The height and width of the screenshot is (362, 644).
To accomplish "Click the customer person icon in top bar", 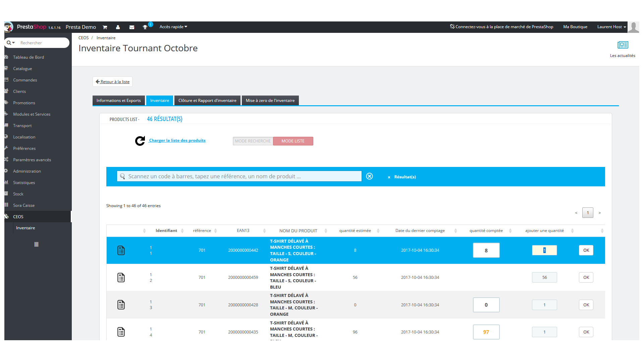I will click(118, 27).
